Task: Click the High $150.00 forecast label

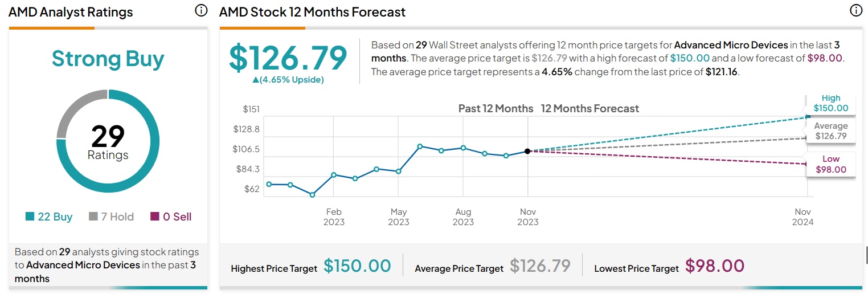Action: pyautogui.click(x=830, y=103)
